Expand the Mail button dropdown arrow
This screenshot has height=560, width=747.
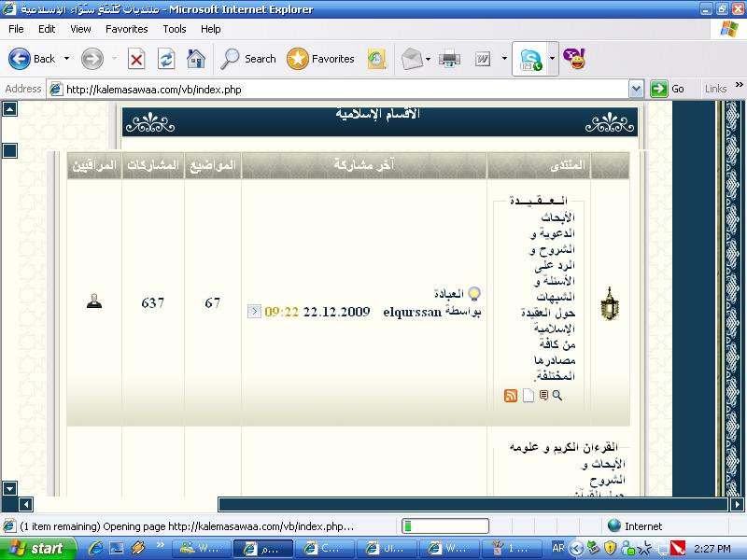(x=428, y=59)
